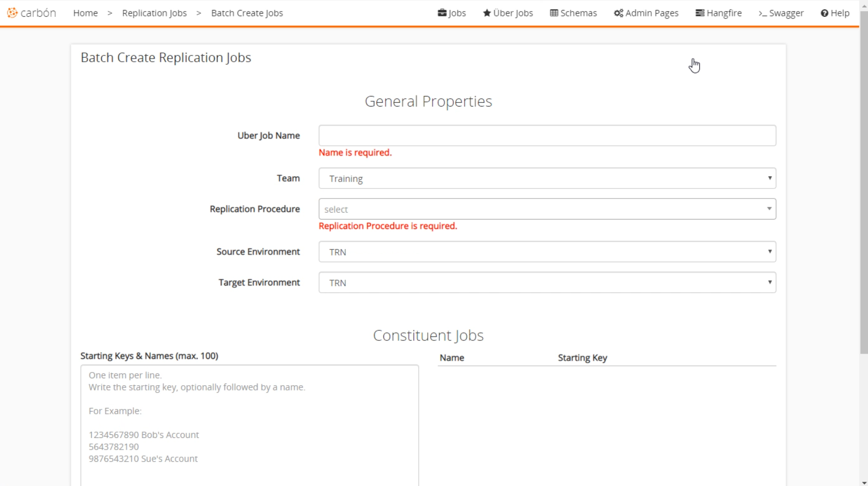This screenshot has height=486, width=868.
Task: Open the Help menu item
Action: tap(835, 13)
